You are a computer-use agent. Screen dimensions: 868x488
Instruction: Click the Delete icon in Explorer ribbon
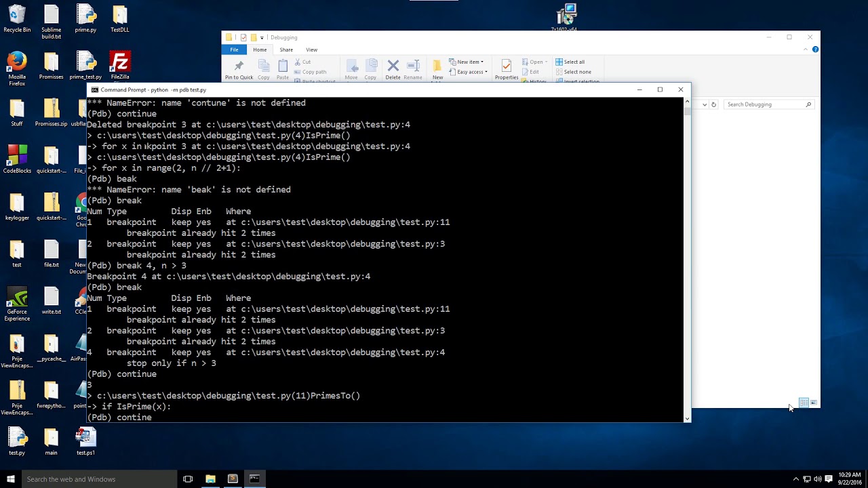tap(393, 70)
